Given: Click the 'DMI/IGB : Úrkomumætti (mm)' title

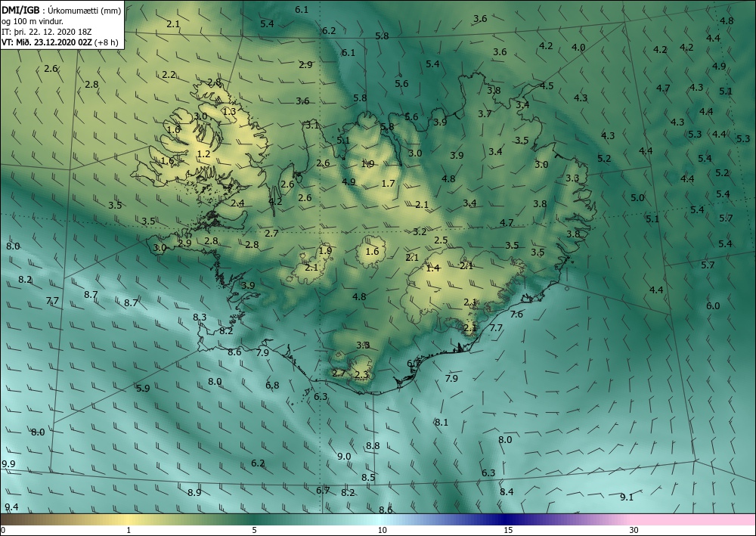Looking at the screenshot, I should tap(61, 10).
